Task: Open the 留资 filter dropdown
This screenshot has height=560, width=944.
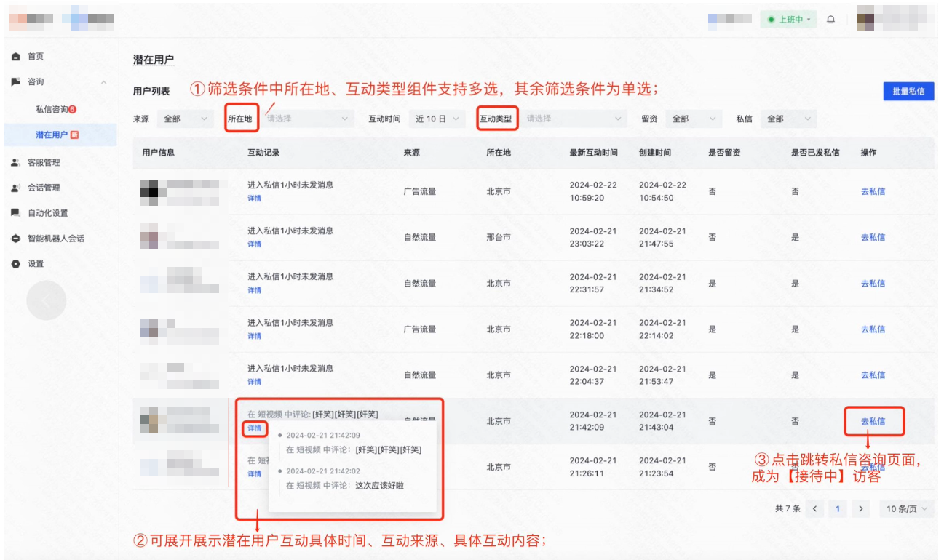Action: tap(694, 119)
